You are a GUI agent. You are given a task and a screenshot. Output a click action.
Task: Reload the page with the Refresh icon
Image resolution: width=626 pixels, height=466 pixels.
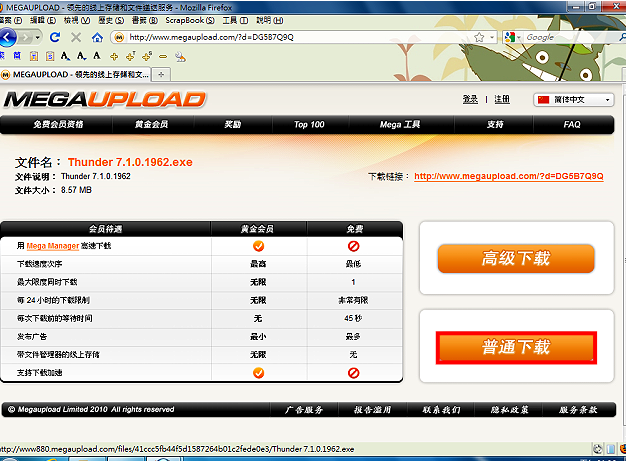tap(55, 37)
